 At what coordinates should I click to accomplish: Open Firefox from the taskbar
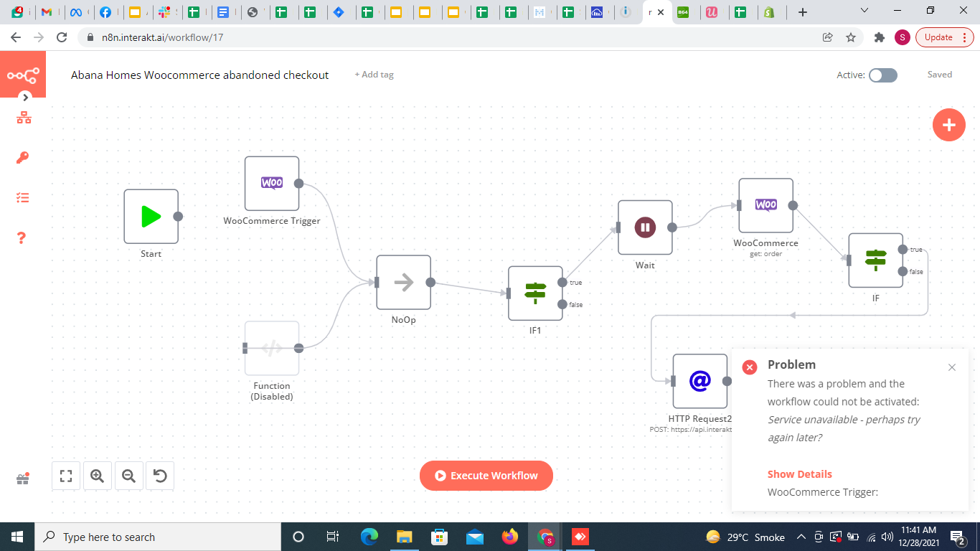(x=510, y=537)
